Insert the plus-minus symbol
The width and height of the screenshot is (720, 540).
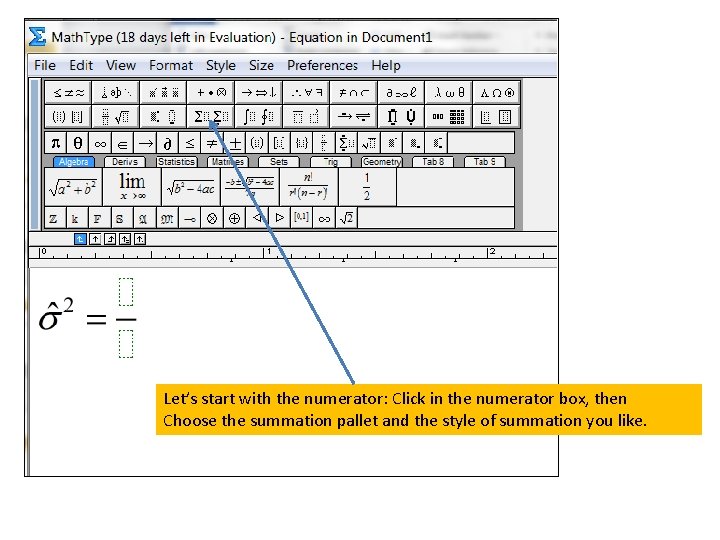pyautogui.click(x=235, y=143)
